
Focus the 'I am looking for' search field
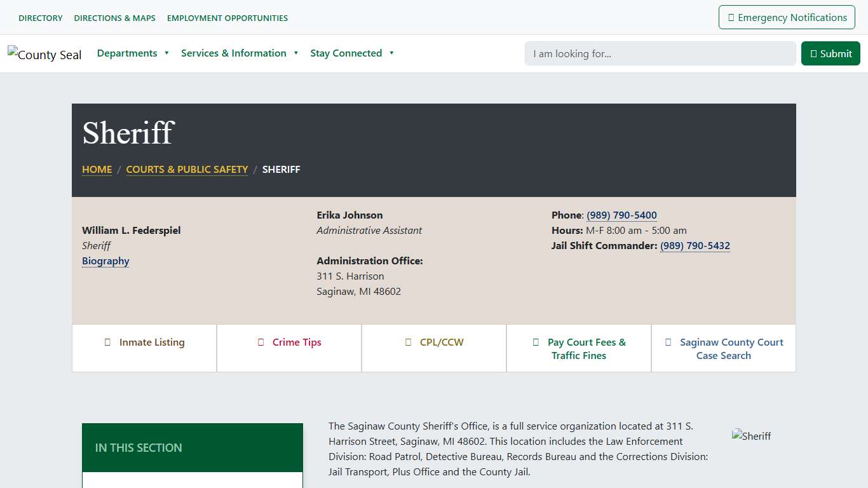coord(660,54)
